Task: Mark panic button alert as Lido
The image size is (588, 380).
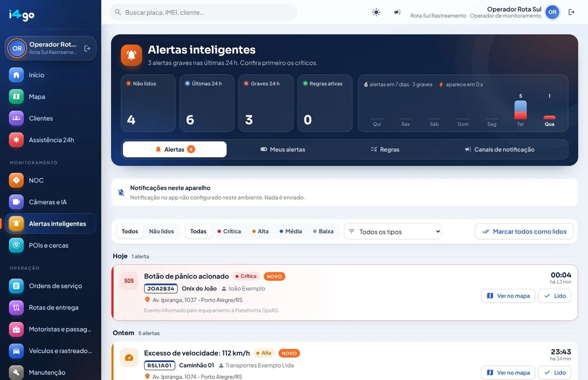Action: [x=555, y=296]
